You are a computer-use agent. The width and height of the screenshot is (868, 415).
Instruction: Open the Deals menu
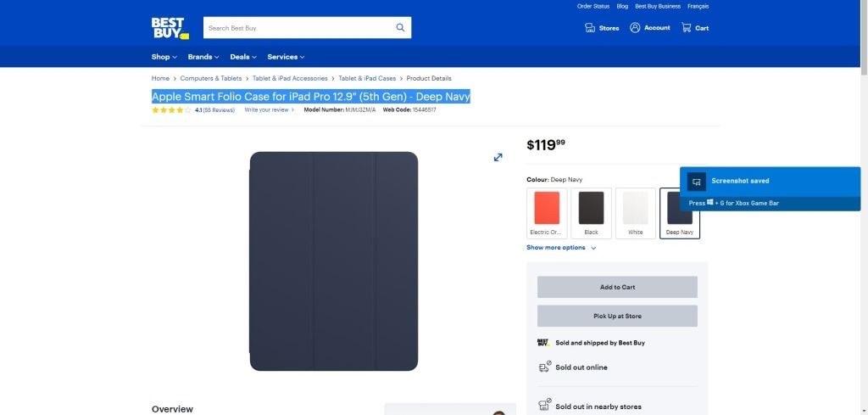242,57
